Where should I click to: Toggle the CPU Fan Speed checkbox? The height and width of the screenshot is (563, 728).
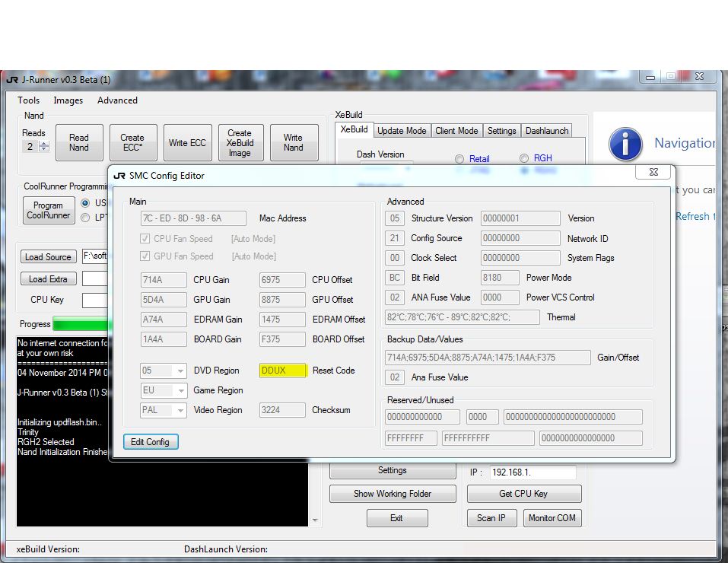click(x=145, y=239)
